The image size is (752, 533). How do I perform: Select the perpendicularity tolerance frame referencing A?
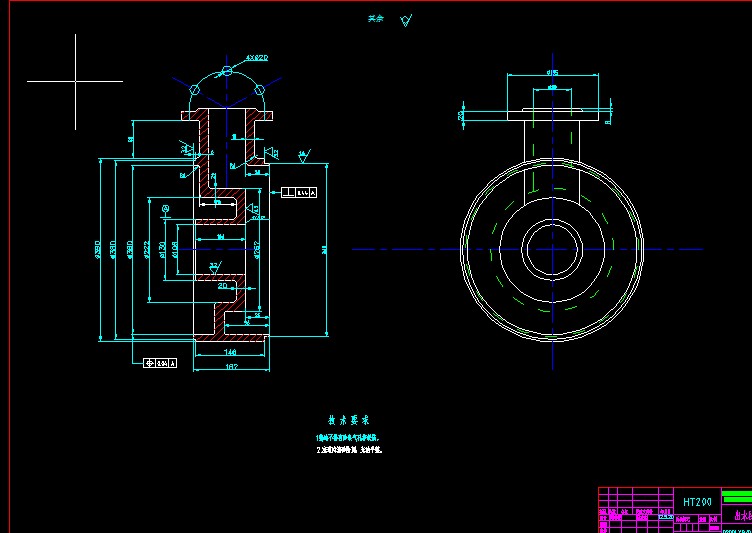coord(299,192)
